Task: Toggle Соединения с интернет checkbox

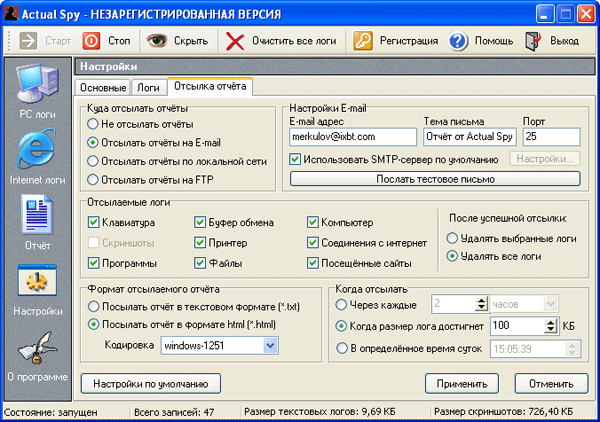Action: click(x=313, y=243)
